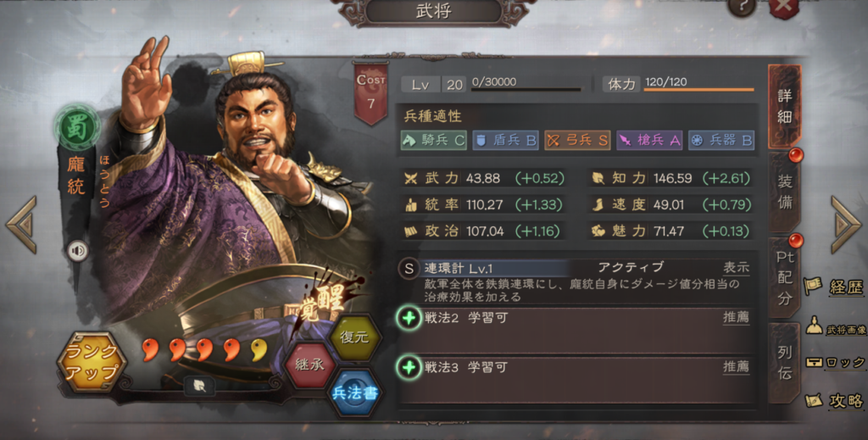The height and width of the screenshot is (440, 868).
Task: Show 連環計 skill details via 表示
Action: click(x=736, y=267)
